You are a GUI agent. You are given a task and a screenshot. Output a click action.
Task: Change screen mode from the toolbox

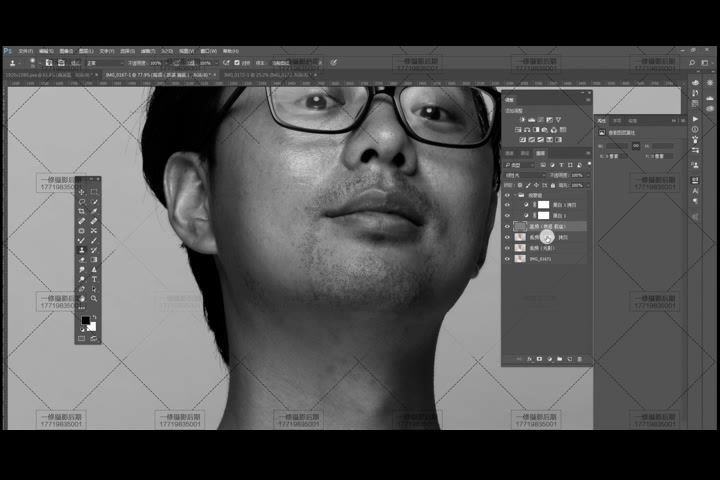pyautogui.click(x=94, y=339)
